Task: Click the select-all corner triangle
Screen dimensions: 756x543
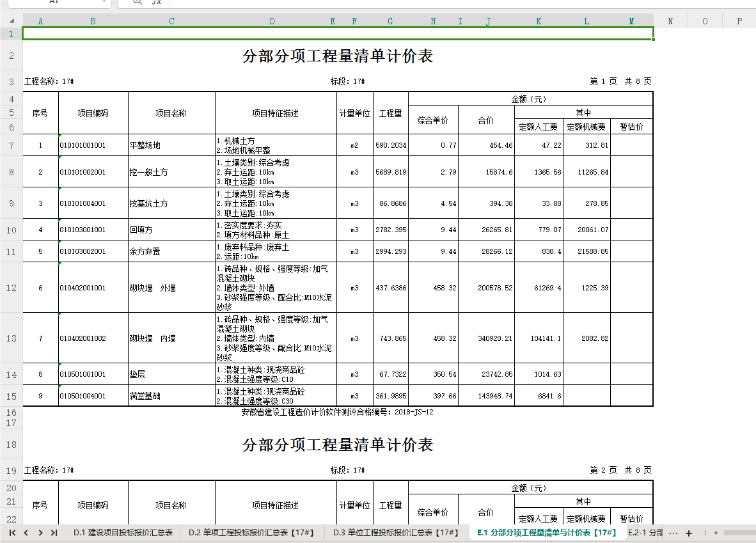Action: (12, 21)
